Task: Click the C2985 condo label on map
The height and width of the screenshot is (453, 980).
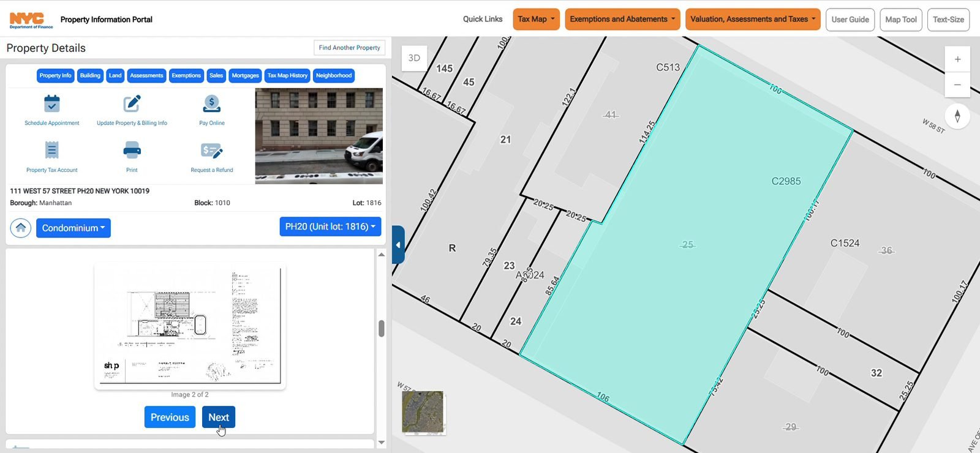Action: 786,181
